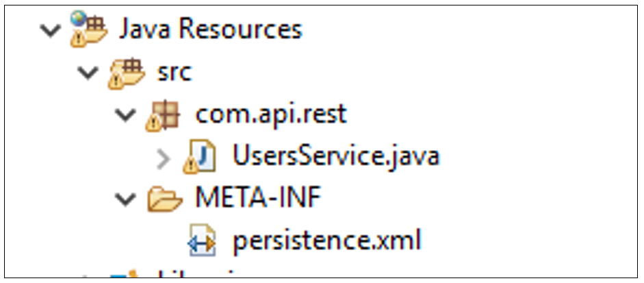Collapse the com.api.rest package
Screen dimensions: 644x283
(125, 115)
